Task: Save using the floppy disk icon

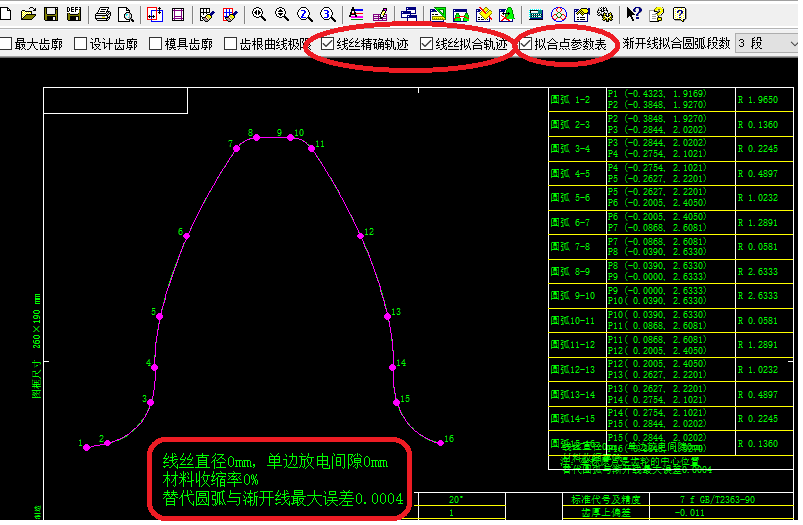Action: point(51,14)
